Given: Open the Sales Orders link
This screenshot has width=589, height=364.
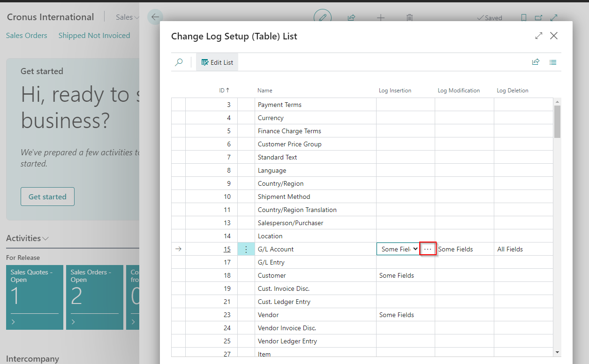Looking at the screenshot, I should [x=27, y=36].
